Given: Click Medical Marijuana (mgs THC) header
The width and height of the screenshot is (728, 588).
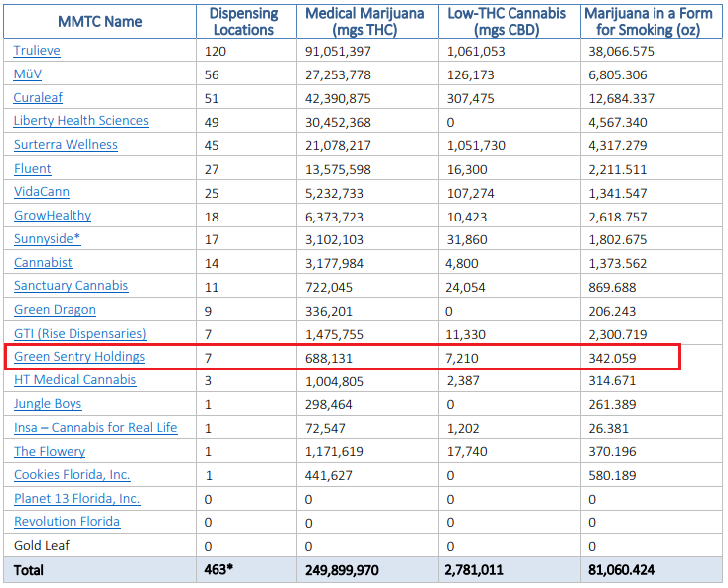Looking at the screenshot, I should click(367, 22).
